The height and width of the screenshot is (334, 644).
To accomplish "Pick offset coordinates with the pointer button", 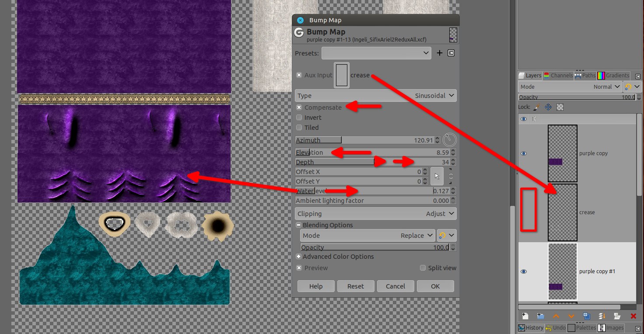I will coord(436,176).
